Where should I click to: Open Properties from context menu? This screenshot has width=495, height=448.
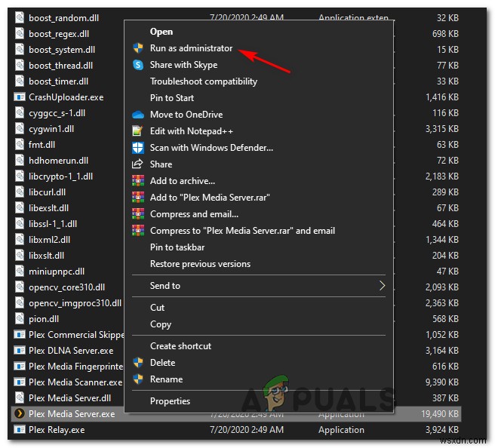[x=170, y=401]
